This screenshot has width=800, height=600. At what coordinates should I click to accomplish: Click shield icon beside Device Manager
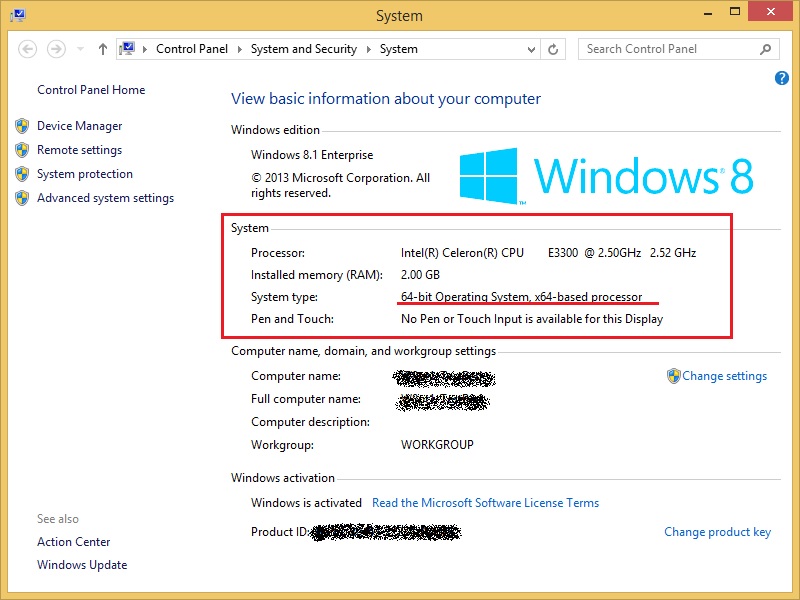tap(22, 126)
